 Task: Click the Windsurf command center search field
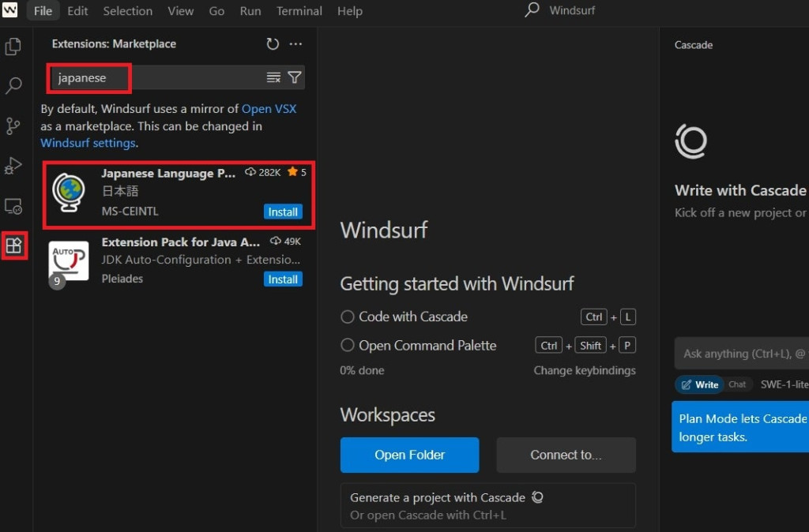point(572,10)
